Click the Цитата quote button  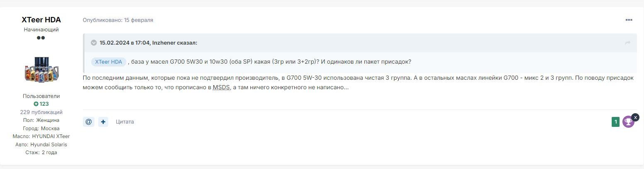point(125,122)
